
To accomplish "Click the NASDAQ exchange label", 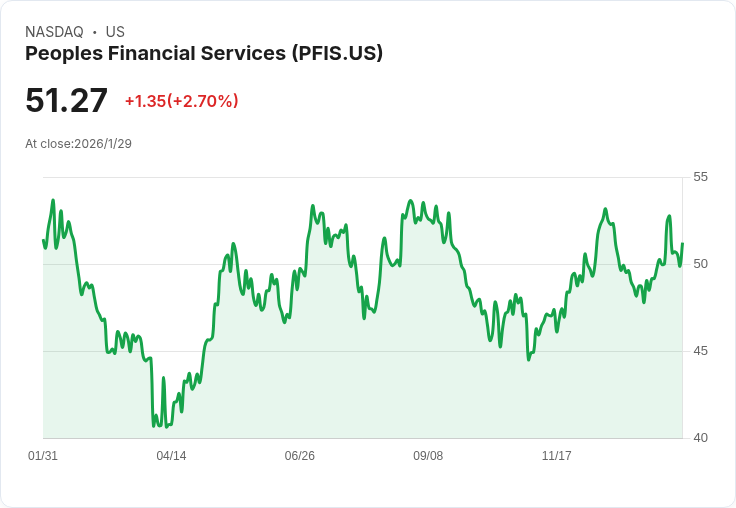I will coord(54,32).
